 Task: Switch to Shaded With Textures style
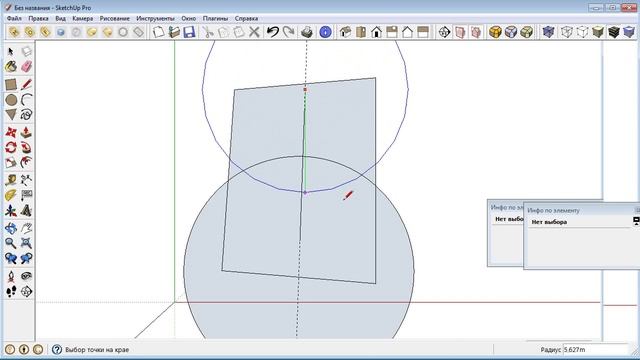[613, 32]
